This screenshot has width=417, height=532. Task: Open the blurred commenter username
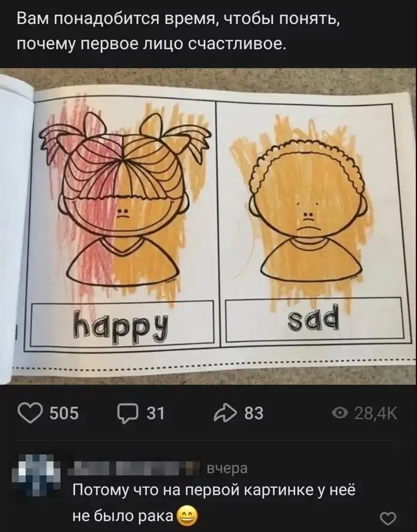point(133,469)
